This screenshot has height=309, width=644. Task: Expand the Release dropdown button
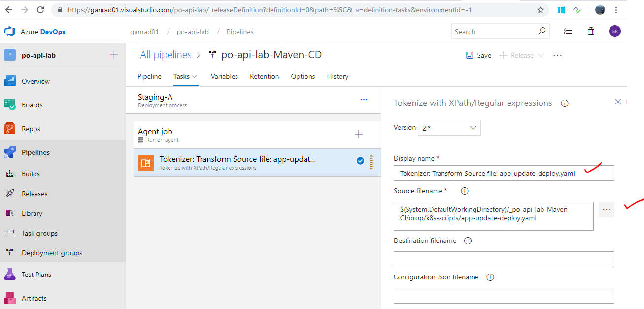click(x=541, y=55)
